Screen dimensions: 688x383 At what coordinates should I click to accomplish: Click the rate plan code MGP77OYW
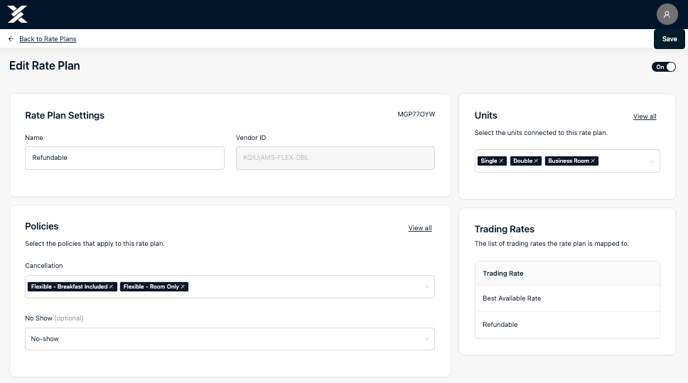click(416, 114)
